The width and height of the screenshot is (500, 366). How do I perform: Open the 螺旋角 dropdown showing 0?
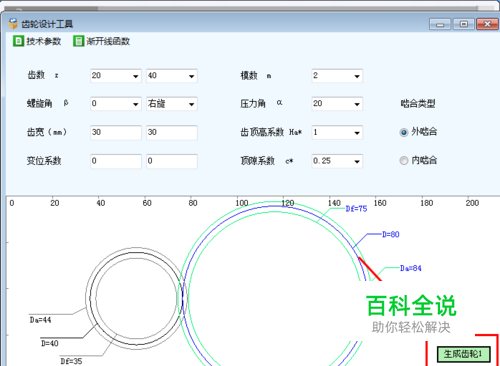click(x=116, y=104)
